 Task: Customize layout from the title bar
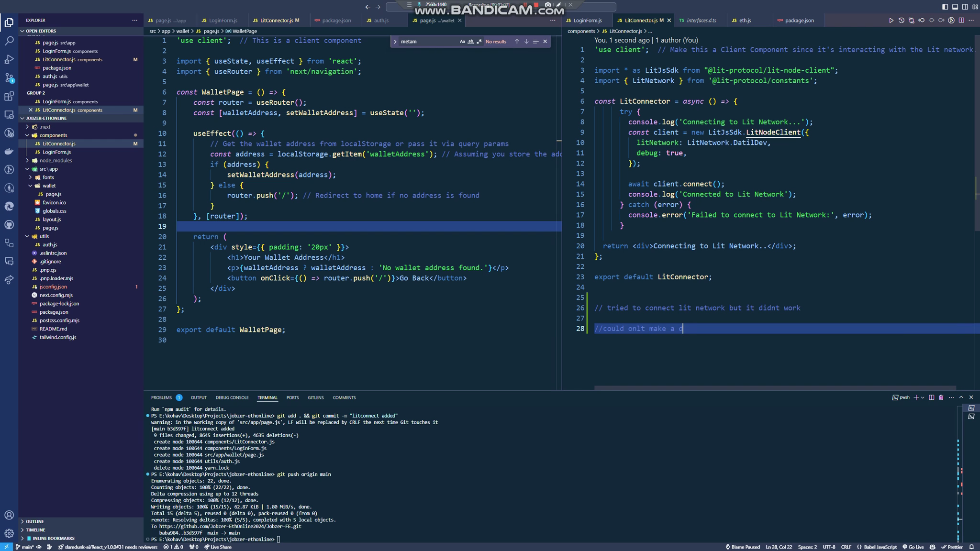pos(975,7)
